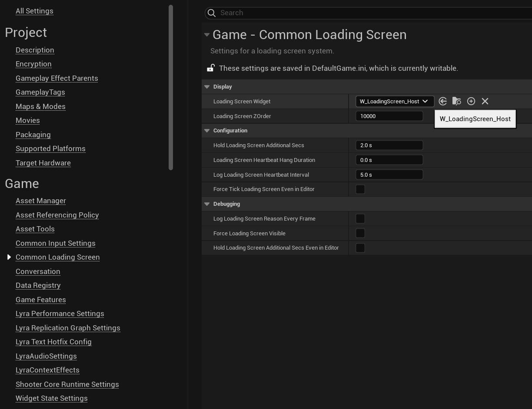Open the W_LoadingScreen_Host widget dropdown
Screen dimensions: 532x409
394,101
